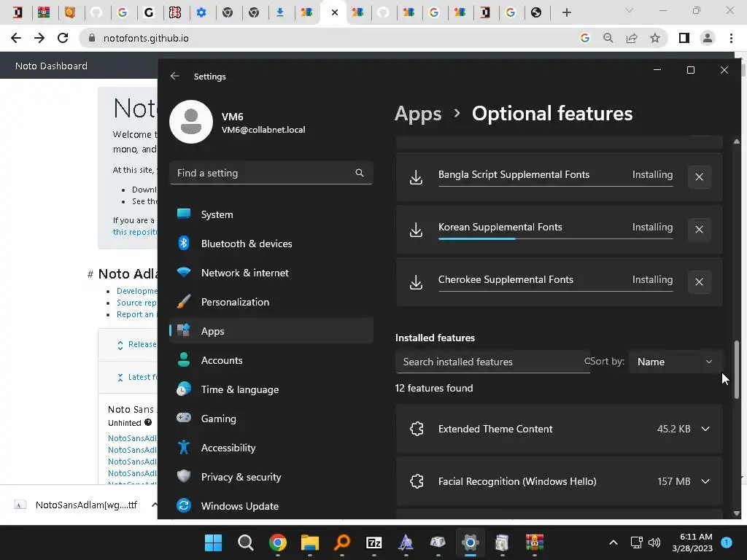747x560 pixels.
Task: Show hidden system tray icons
Action: click(614, 542)
